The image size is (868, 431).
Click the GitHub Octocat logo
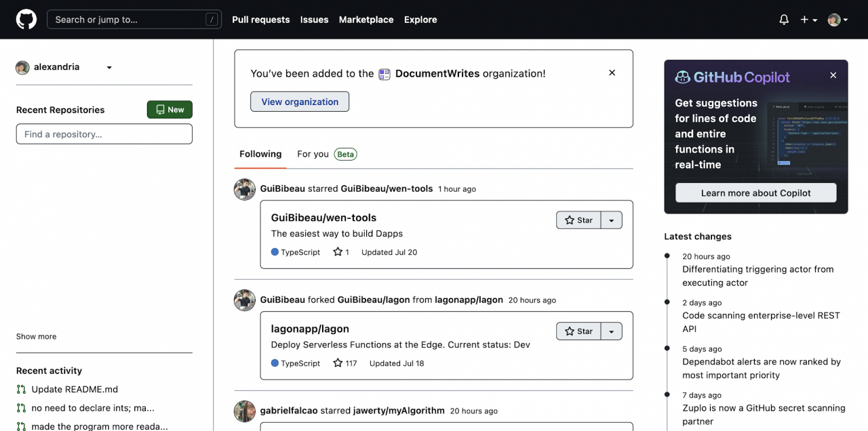pos(26,19)
